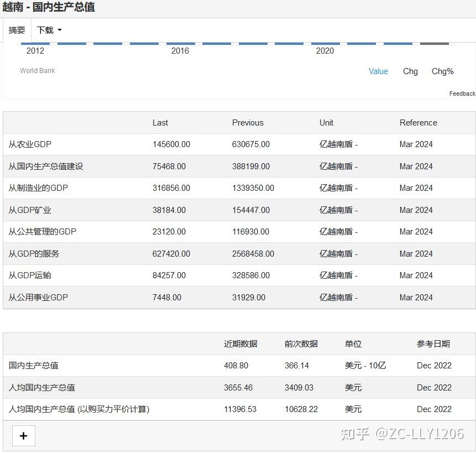
Task: Open the 从公用事业GDP indicator
Action: (x=38, y=297)
